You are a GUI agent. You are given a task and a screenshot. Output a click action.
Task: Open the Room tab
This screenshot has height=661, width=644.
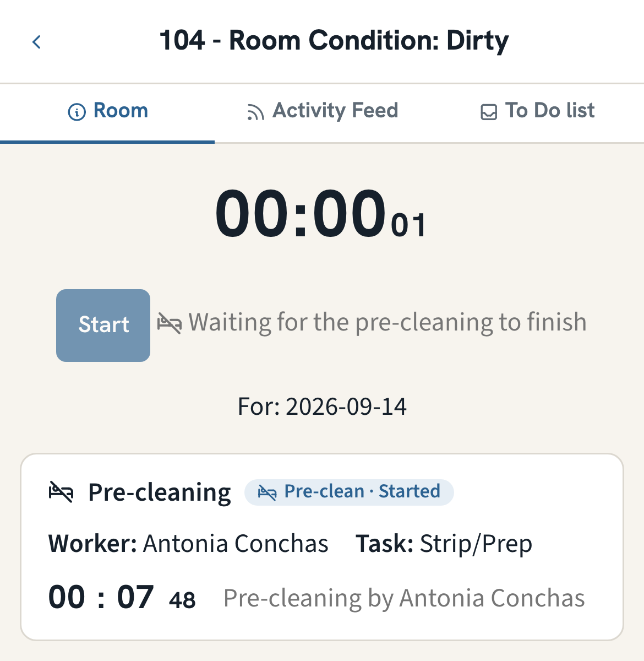coord(107,112)
